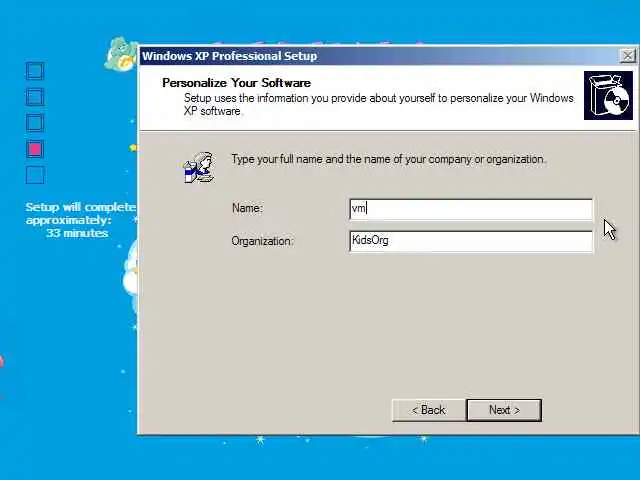Focus the Name text field containing vm
The height and width of the screenshot is (480, 640).
[471, 209]
